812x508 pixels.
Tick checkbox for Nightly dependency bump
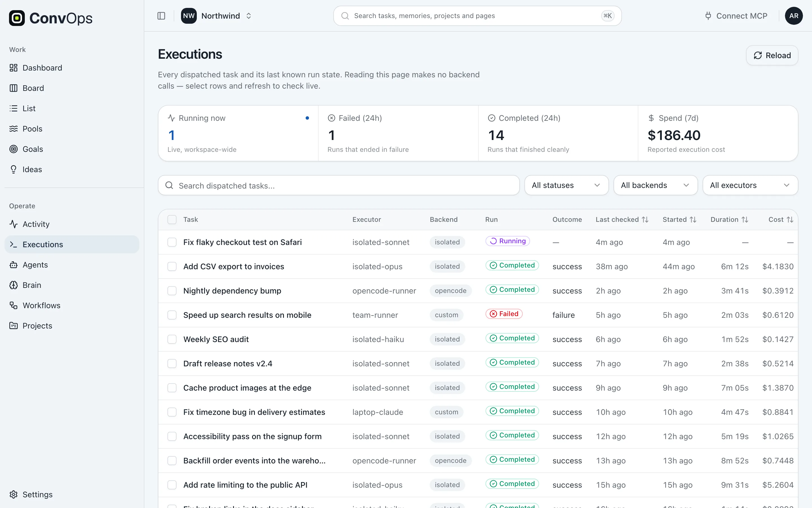172,291
